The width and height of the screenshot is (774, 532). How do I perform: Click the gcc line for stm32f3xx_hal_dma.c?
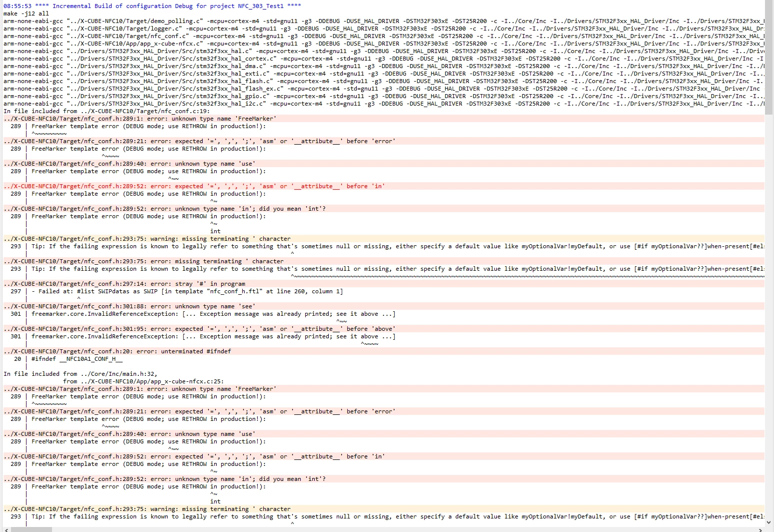384,66
